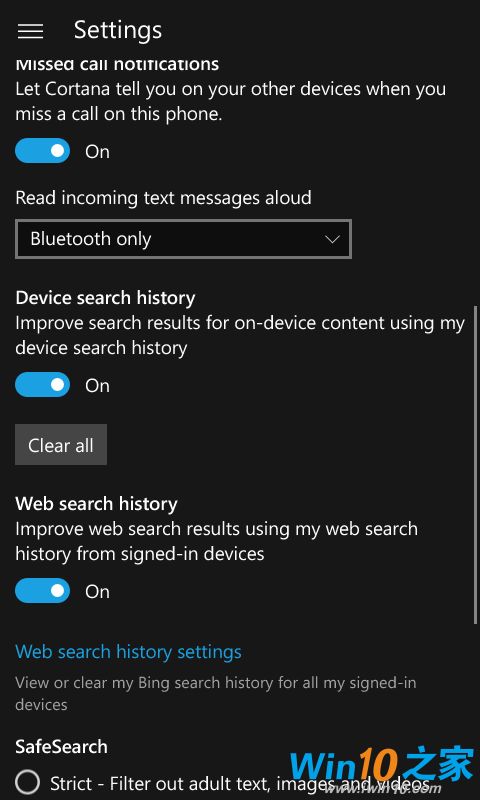The width and height of the screenshot is (480, 800).
Task: Click Read incoming text messages aloud label
Action: click(x=163, y=197)
